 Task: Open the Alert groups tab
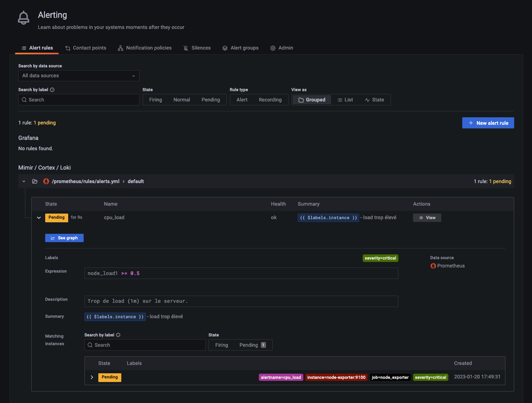(240, 48)
